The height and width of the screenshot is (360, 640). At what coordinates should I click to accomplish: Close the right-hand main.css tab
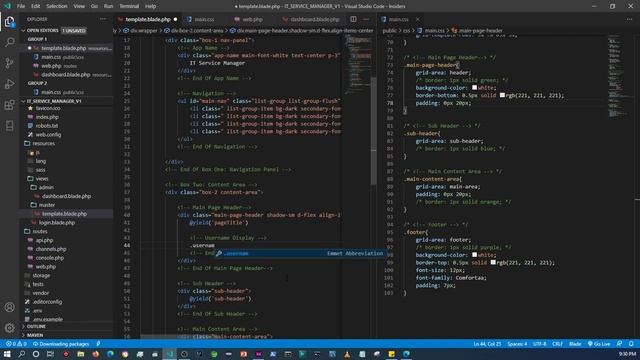click(x=417, y=19)
